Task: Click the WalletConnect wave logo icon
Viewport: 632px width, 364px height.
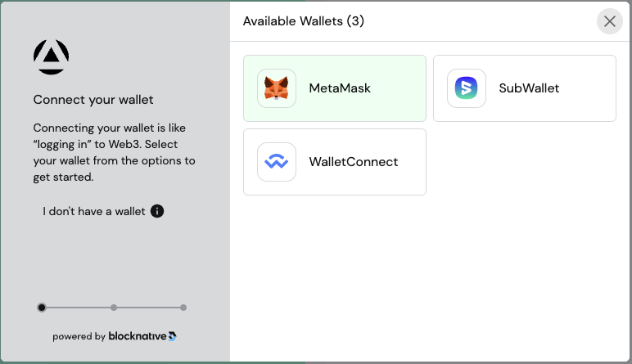Action: click(277, 162)
